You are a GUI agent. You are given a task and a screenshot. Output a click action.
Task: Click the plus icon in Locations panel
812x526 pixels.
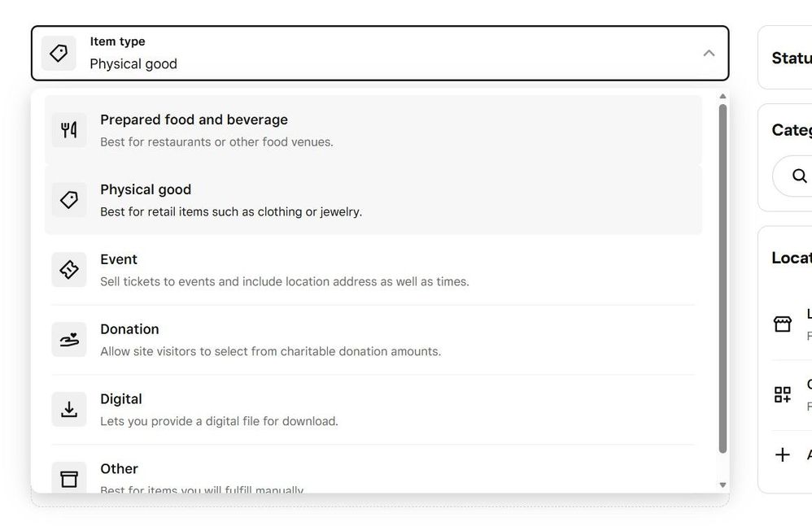(x=783, y=454)
